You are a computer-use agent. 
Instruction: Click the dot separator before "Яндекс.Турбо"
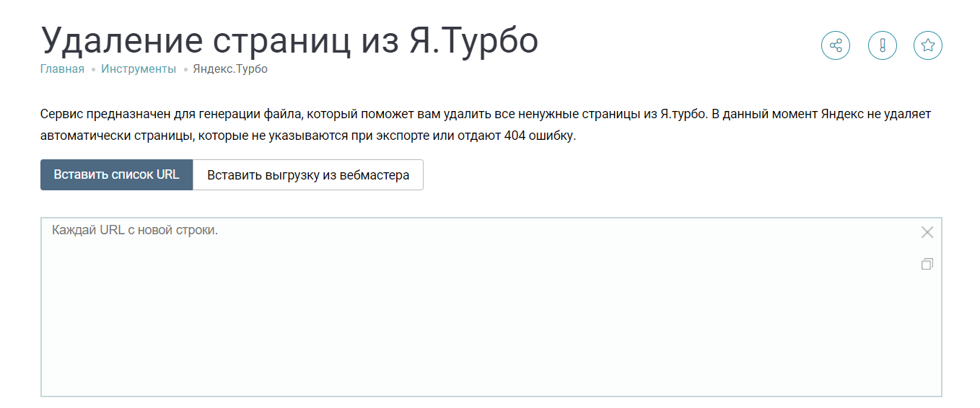185,70
